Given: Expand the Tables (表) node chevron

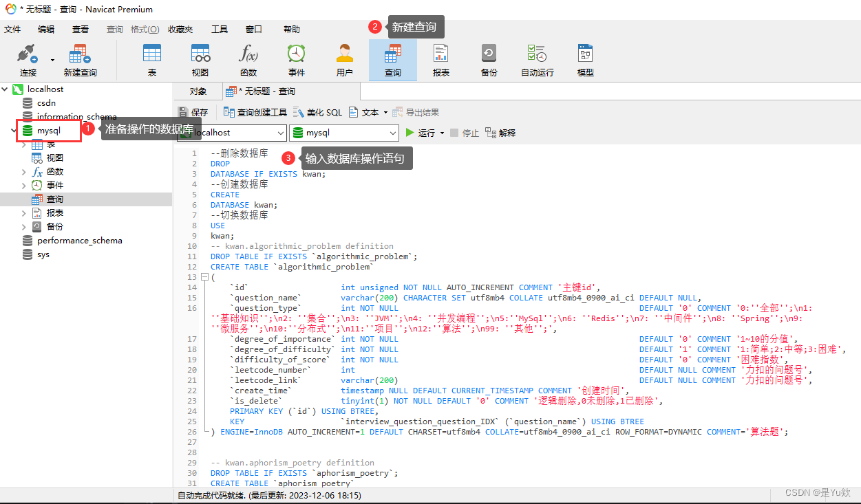Looking at the screenshot, I should pos(24,144).
